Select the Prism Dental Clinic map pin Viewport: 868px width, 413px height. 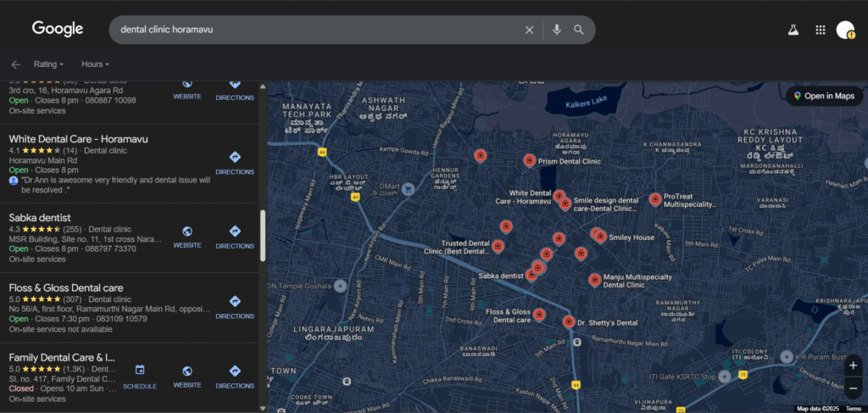pyautogui.click(x=529, y=159)
